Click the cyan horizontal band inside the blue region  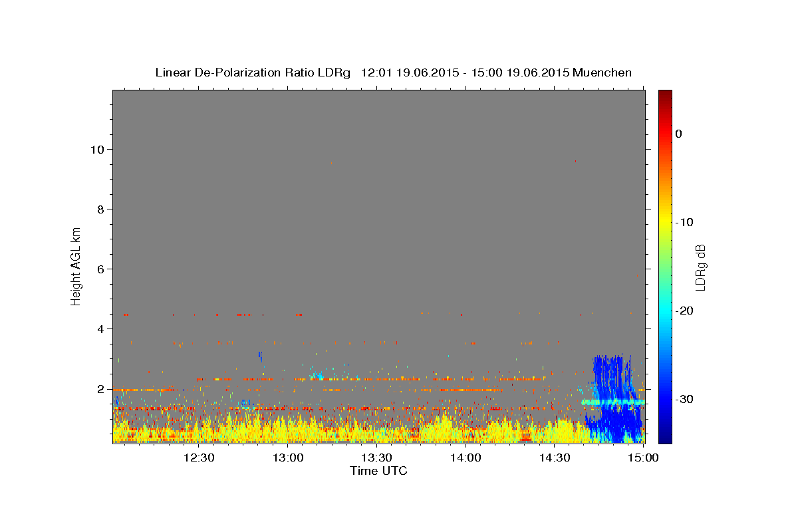(612, 402)
